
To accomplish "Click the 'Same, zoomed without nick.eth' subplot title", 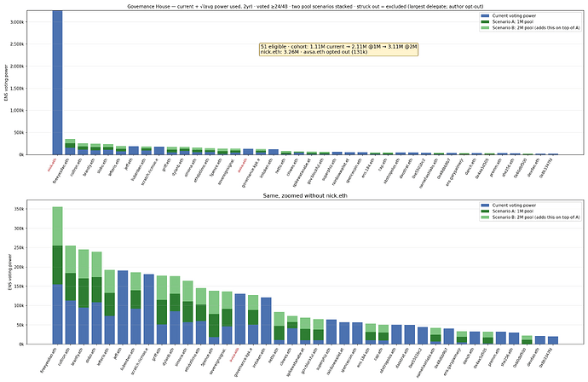I will (305, 195).
